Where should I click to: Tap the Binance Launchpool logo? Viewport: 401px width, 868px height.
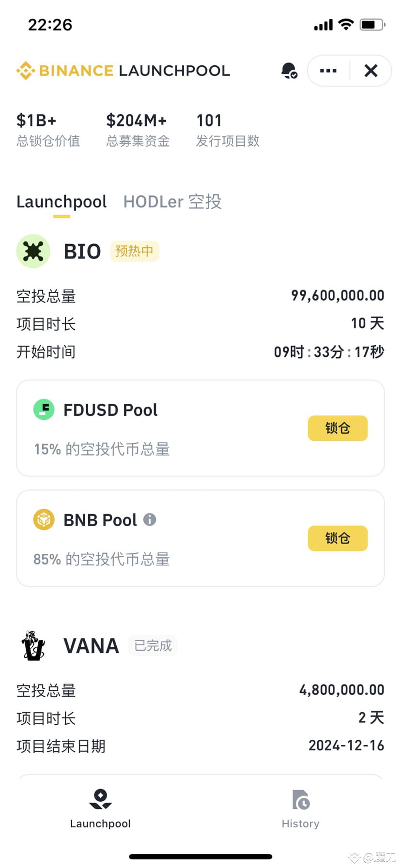[x=123, y=71]
